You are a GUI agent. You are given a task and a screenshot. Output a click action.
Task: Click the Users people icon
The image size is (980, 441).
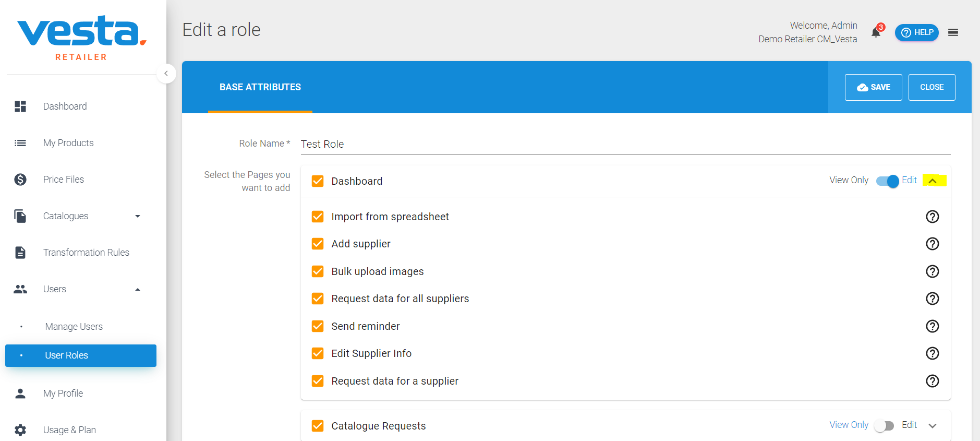[20, 289]
